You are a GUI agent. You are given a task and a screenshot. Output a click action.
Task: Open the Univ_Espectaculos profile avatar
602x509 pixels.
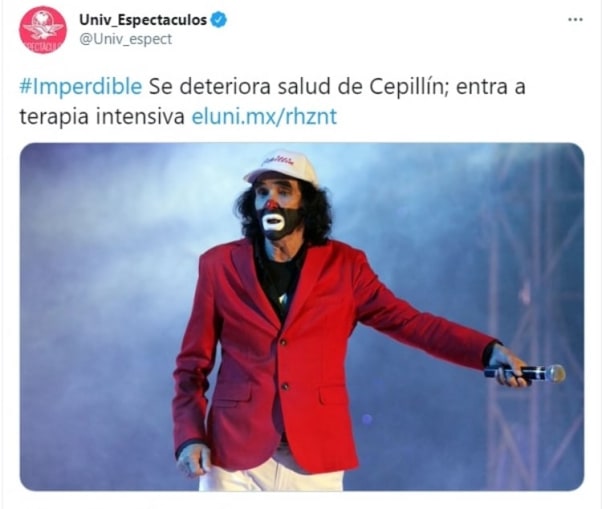coord(43,30)
